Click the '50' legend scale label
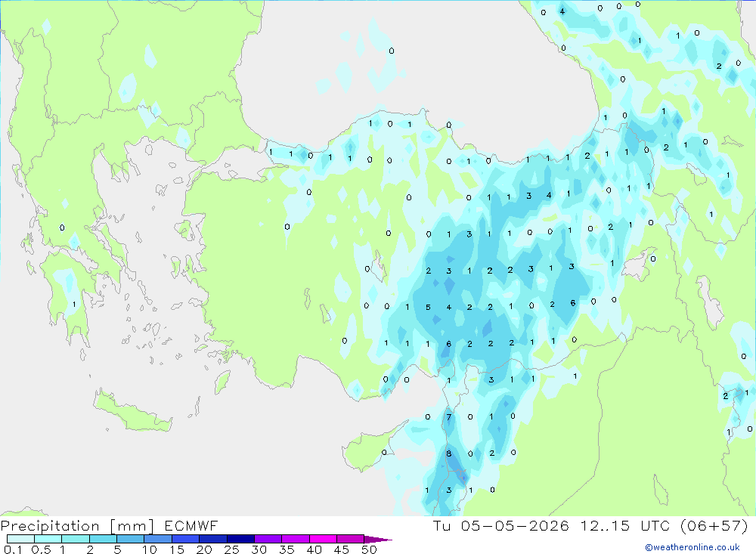Image resolution: width=756 pixels, height=554 pixels. 369,549
